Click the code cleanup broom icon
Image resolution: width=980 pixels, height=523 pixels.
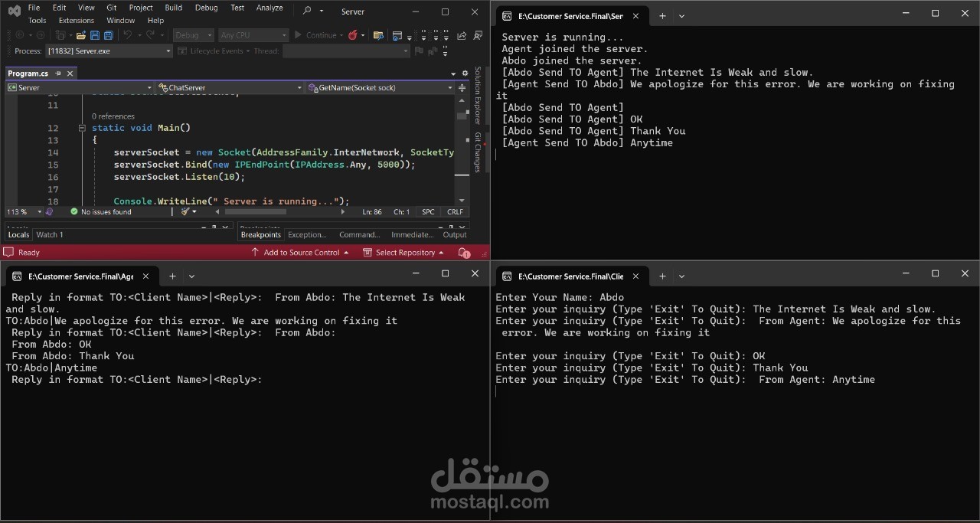coord(185,211)
